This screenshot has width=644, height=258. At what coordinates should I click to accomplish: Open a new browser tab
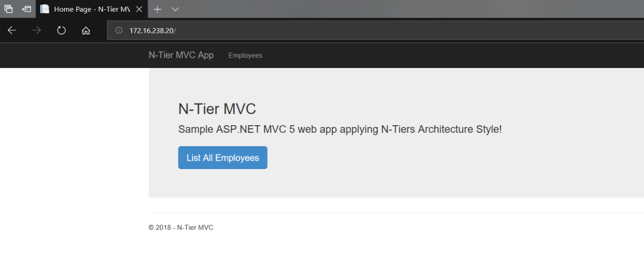click(157, 9)
